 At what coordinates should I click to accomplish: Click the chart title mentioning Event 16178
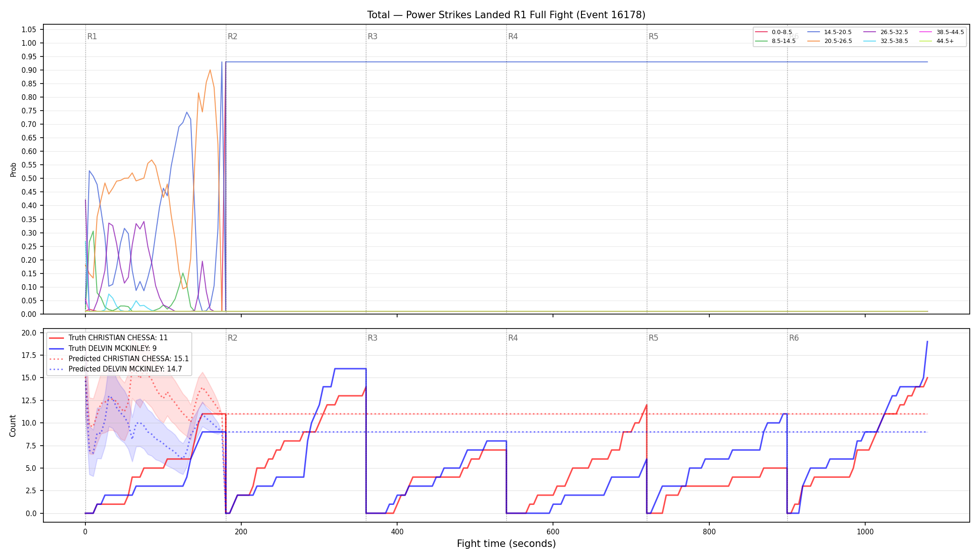coord(506,15)
